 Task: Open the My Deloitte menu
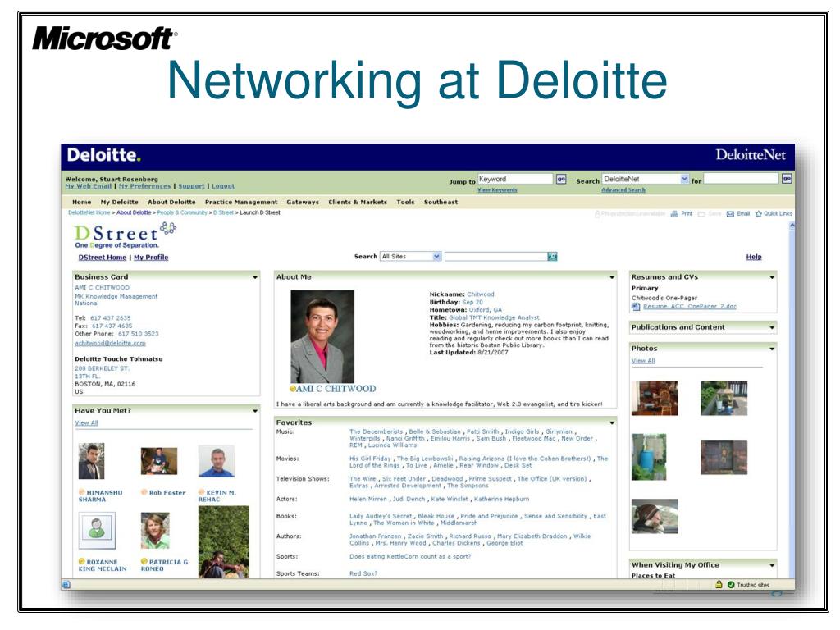pos(120,203)
